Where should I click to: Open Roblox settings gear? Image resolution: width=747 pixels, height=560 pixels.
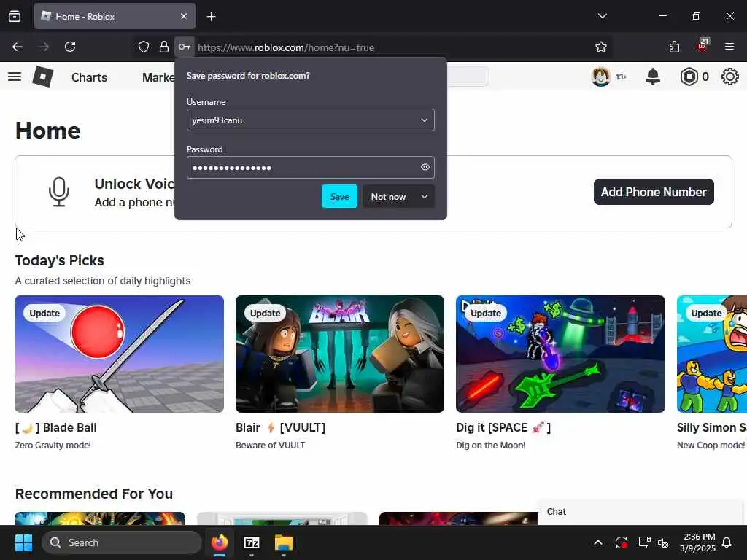click(729, 77)
